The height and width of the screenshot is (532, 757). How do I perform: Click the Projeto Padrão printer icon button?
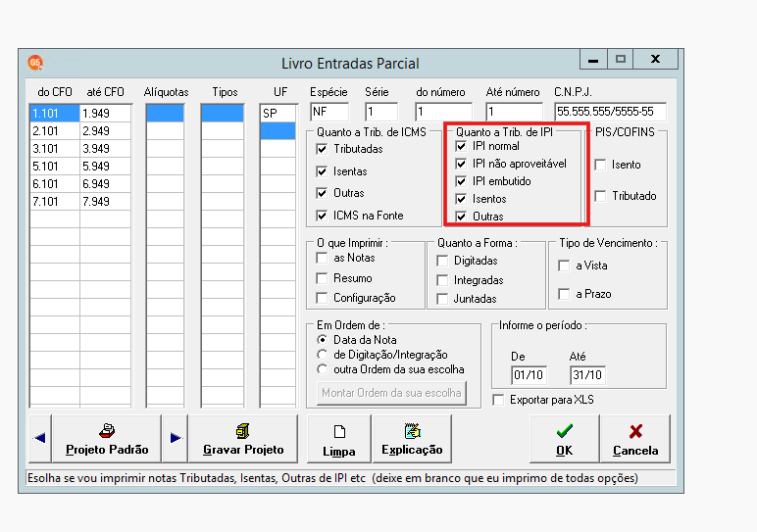[106, 439]
